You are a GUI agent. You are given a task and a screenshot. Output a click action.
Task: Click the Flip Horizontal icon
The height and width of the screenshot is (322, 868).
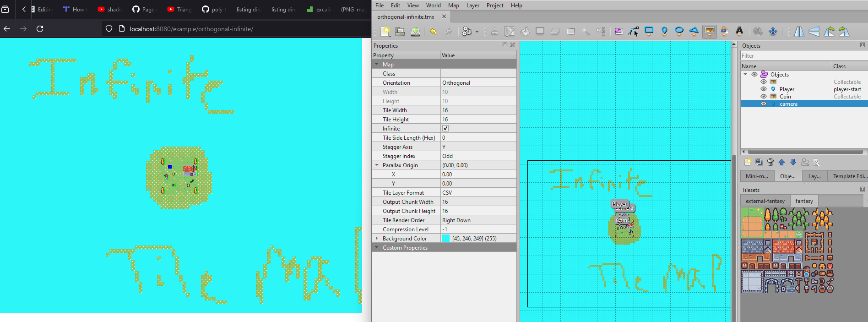click(799, 31)
